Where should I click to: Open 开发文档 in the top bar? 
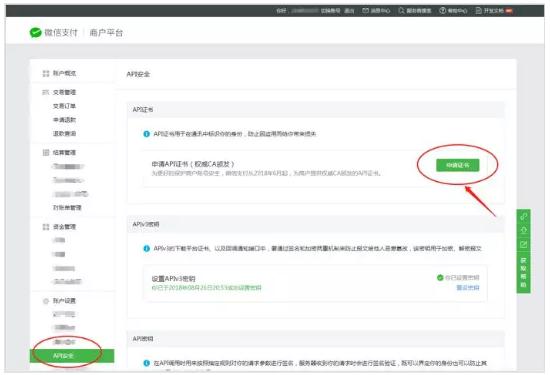click(x=494, y=11)
